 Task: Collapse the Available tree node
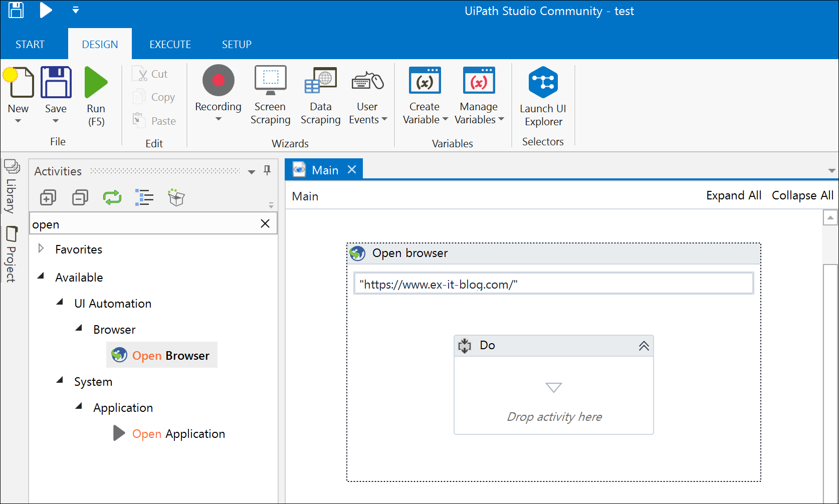click(x=41, y=276)
